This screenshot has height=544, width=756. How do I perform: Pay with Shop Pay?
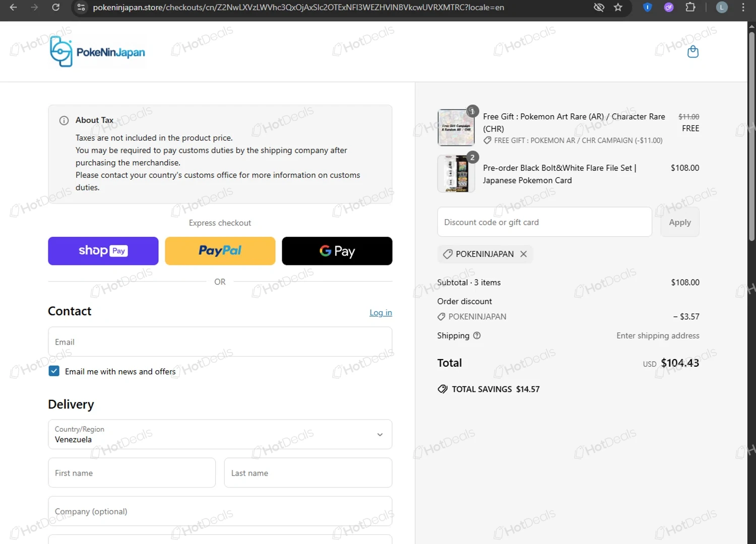[103, 251]
